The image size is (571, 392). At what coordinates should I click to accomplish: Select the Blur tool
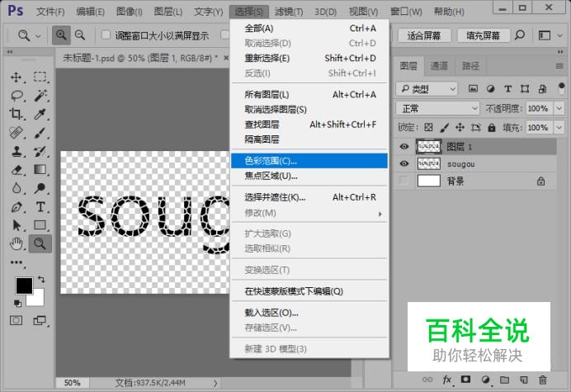pos(16,188)
